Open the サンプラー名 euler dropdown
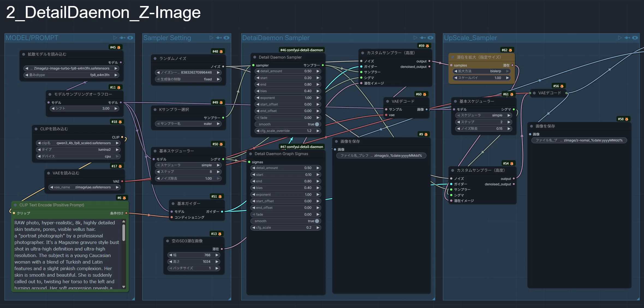The height and width of the screenshot is (308, 644). tap(188, 124)
